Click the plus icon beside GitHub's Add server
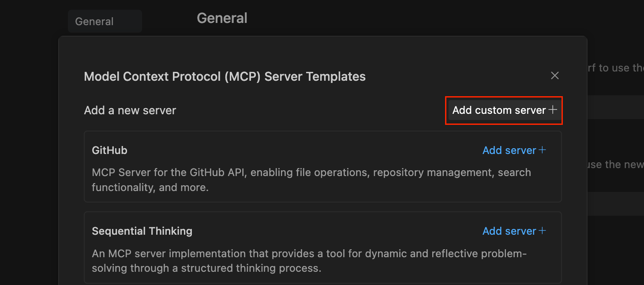The image size is (644, 285). pyautogui.click(x=543, y=150)
